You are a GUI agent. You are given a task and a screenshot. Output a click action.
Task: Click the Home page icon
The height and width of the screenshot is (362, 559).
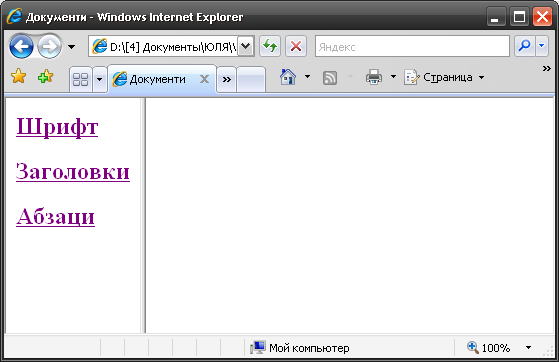pos(288,77)
